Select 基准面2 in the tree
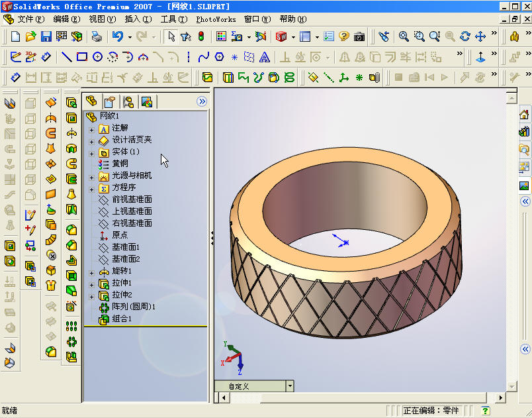 pyautogui.click(x=126, y=259)
